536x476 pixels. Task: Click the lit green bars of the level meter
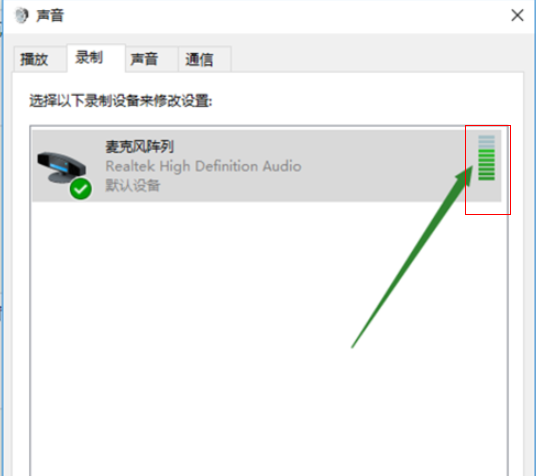(486, 165)
